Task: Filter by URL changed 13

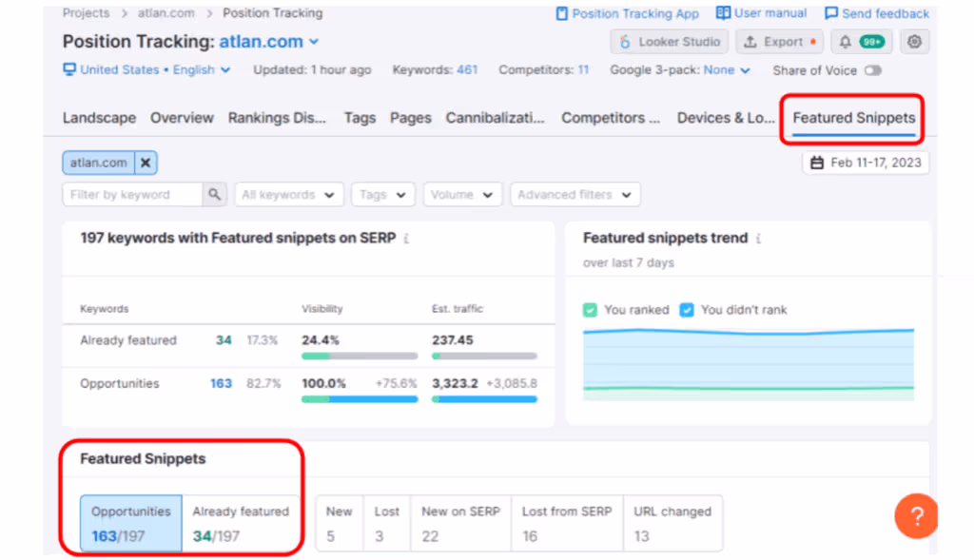Action: [672, 523]
